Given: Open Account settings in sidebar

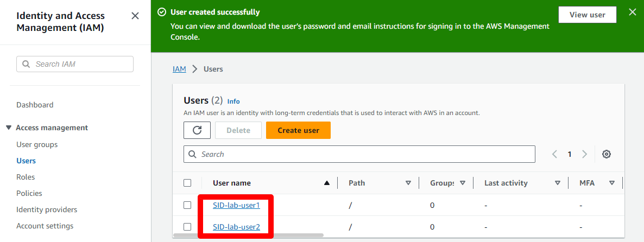Looking at the screenshot, I should tap(45, 226).
